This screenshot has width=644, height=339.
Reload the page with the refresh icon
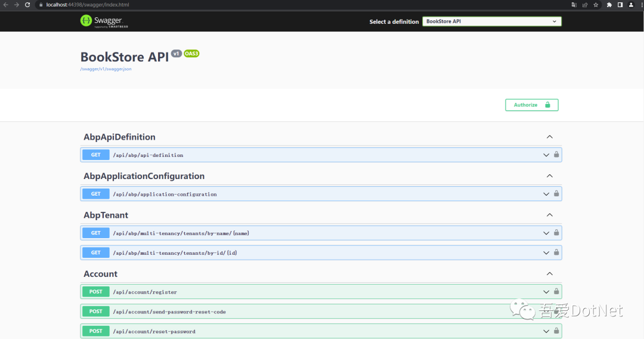coord(27,5)
